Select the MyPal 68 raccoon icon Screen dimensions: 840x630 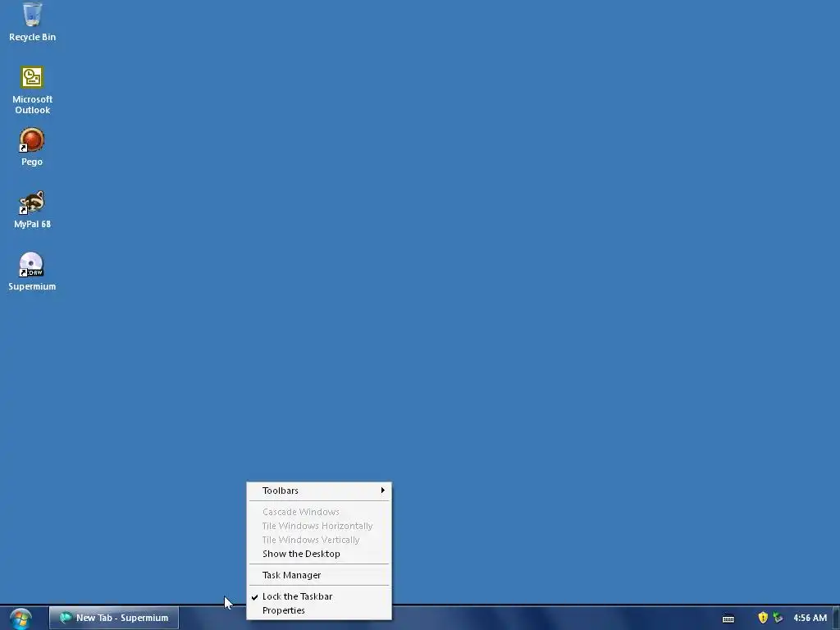[32, 203]
